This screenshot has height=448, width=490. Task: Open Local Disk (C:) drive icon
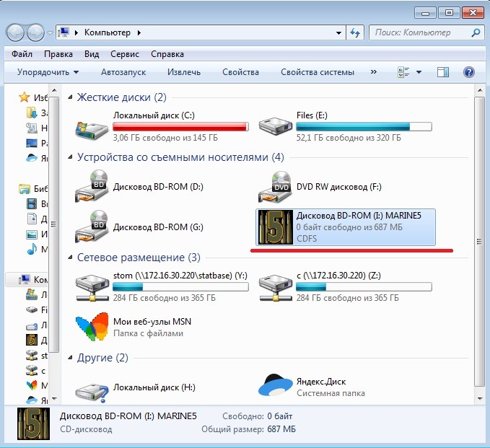tap(92, 130)
